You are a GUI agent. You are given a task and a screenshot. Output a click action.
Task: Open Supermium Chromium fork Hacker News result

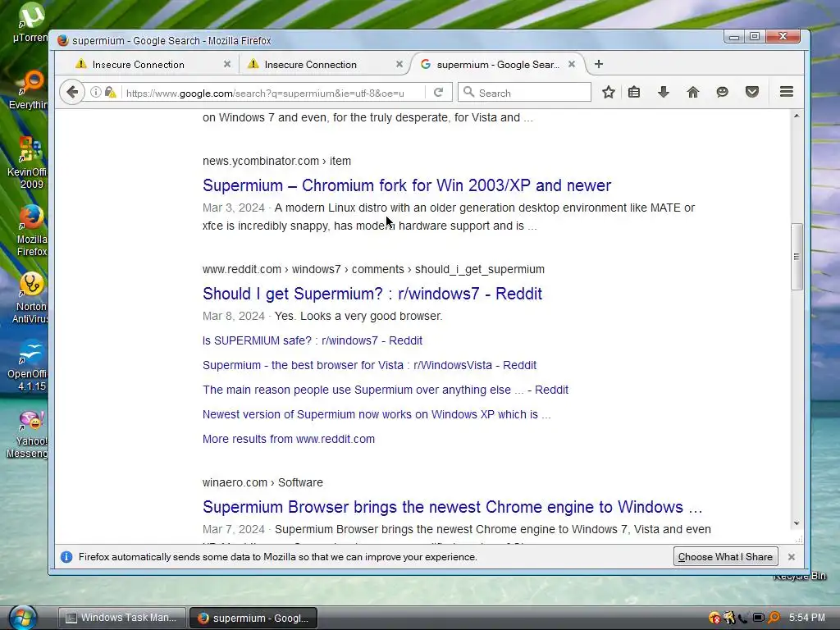pyautogui.click(x=407, y=185)
